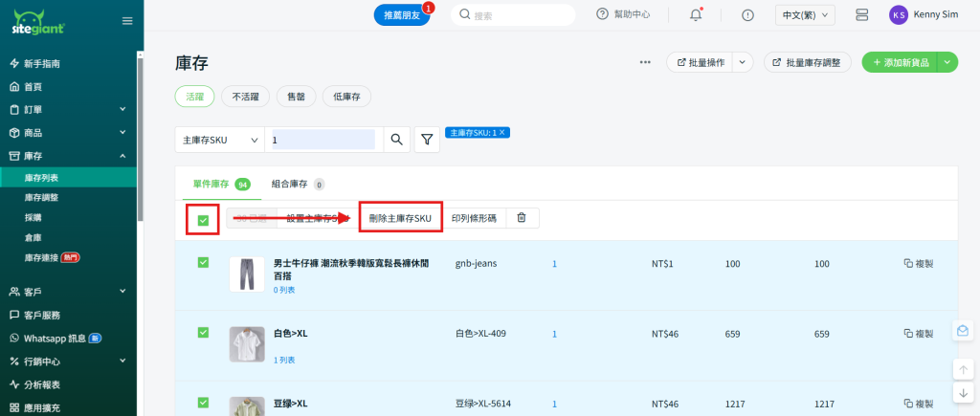980x416 pixels.
Task: Click the quantity link 1 in gnb-jeans row
Action: click(x=554, y=264)
